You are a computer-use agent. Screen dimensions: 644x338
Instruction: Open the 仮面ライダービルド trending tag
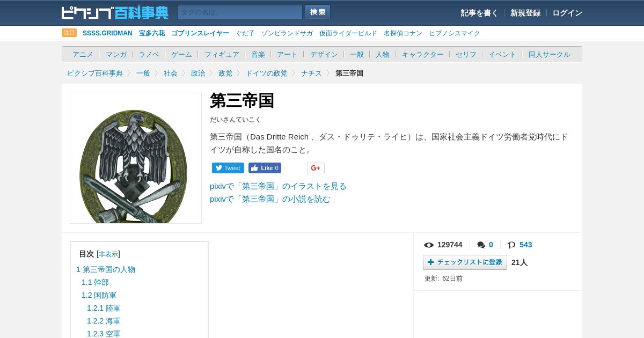pos(348,33)
